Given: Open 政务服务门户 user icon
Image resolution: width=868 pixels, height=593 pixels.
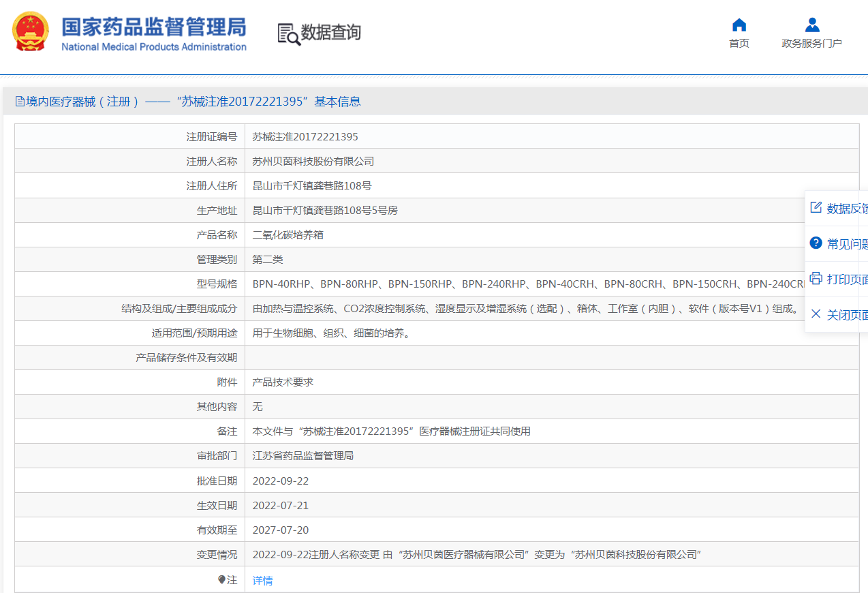Looking at the screenshot, I should pos(812,25).
